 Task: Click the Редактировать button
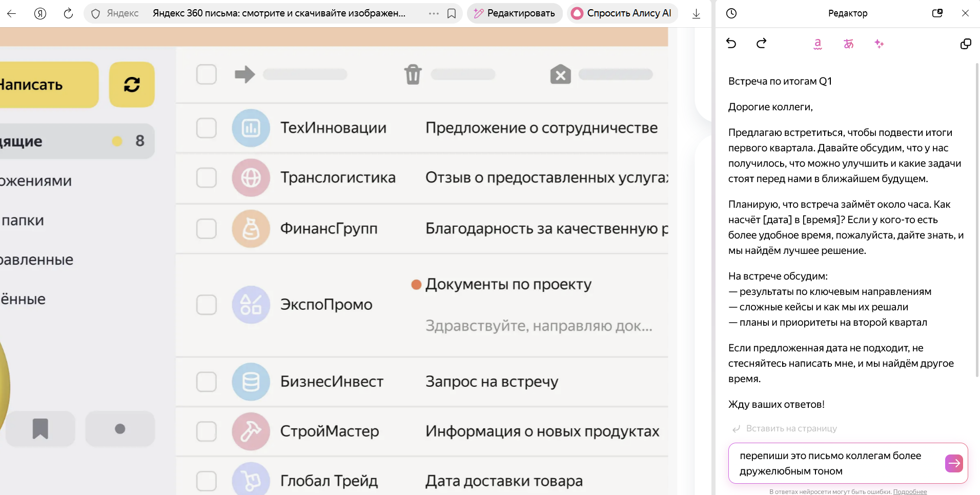click(515, 13)
